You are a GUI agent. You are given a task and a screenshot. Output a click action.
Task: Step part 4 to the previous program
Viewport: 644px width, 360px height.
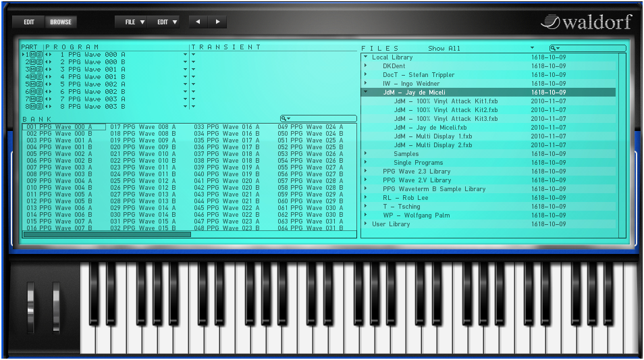pos(47,77)
